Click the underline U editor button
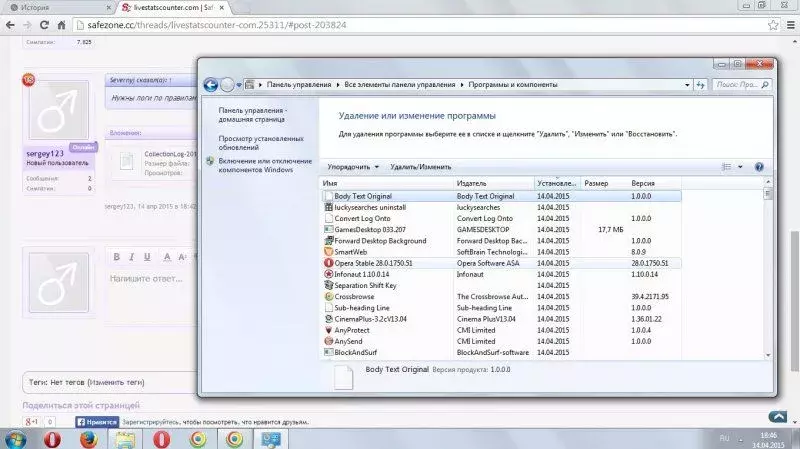Screen dimensions: 800x449 pos(147,257)
